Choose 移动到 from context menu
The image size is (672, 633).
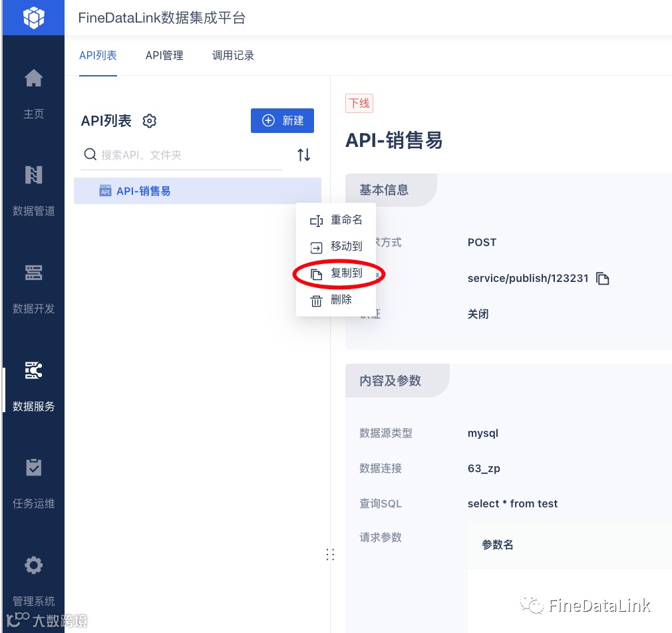click(347, 246)
